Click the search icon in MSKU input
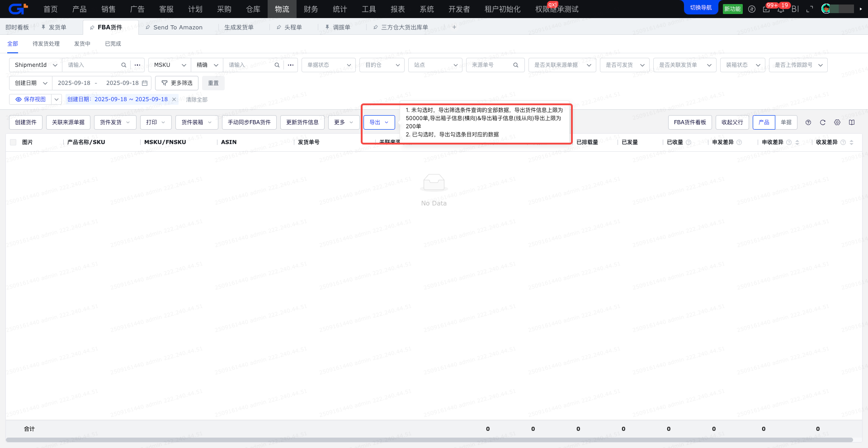The image size is (868, 448). click(277, 65)
